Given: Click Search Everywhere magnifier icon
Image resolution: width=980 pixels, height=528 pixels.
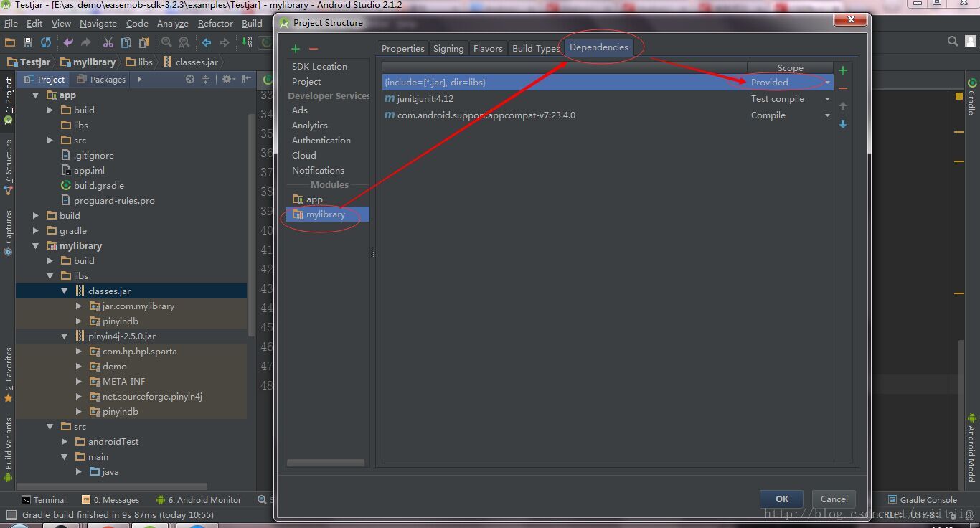Looking at the screenshot, I should [953, 42].
